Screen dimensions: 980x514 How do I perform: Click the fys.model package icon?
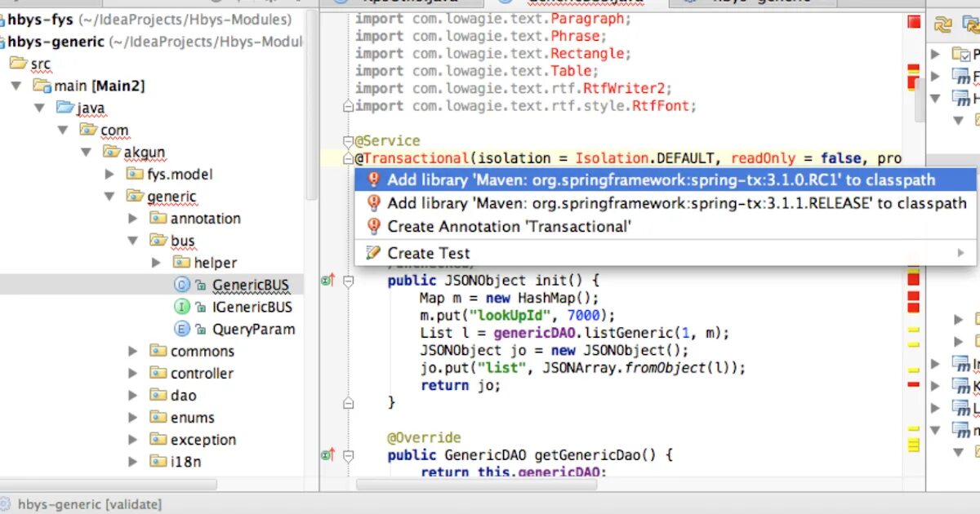point(135,174)
